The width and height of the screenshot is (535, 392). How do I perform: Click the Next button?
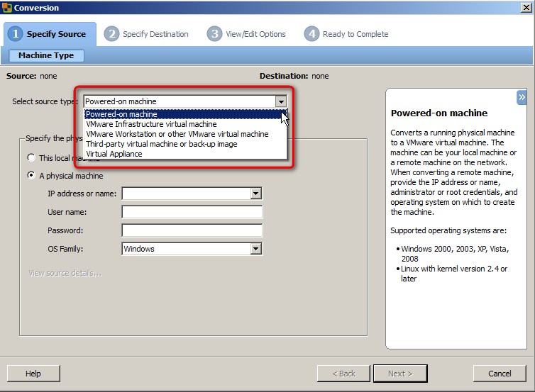pos(400,374)
